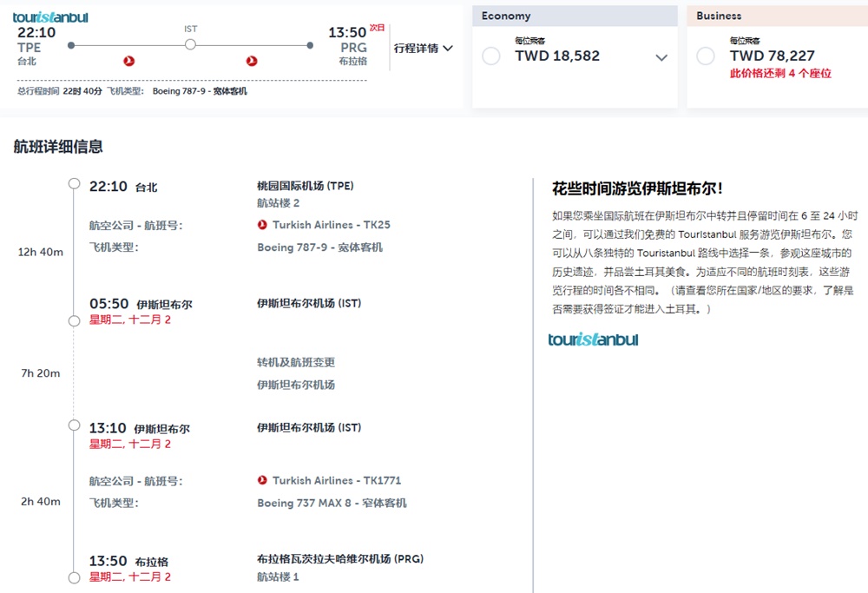Click the '12h 40m' flight duration
Image resolution: width=868 pixels, height=593 pixels.
pyautogui.click(x=41, y=252)
